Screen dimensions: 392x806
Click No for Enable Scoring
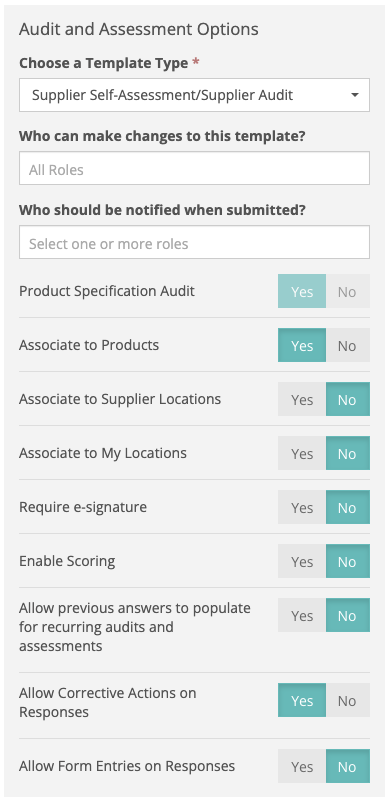click(348, 561)
